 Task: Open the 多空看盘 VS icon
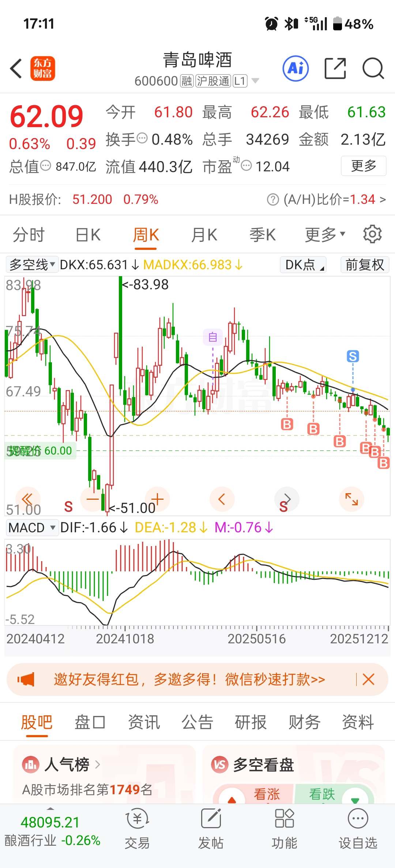click(x=220, y=764)
